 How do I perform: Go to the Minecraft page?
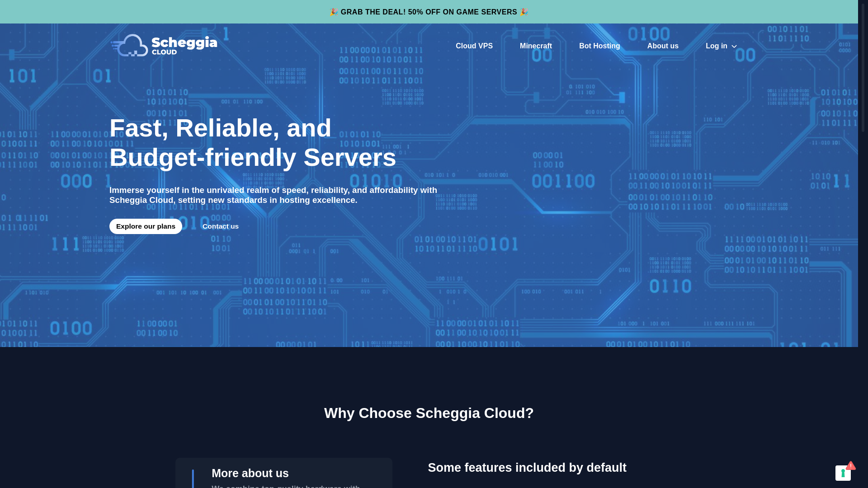[536, 46]
